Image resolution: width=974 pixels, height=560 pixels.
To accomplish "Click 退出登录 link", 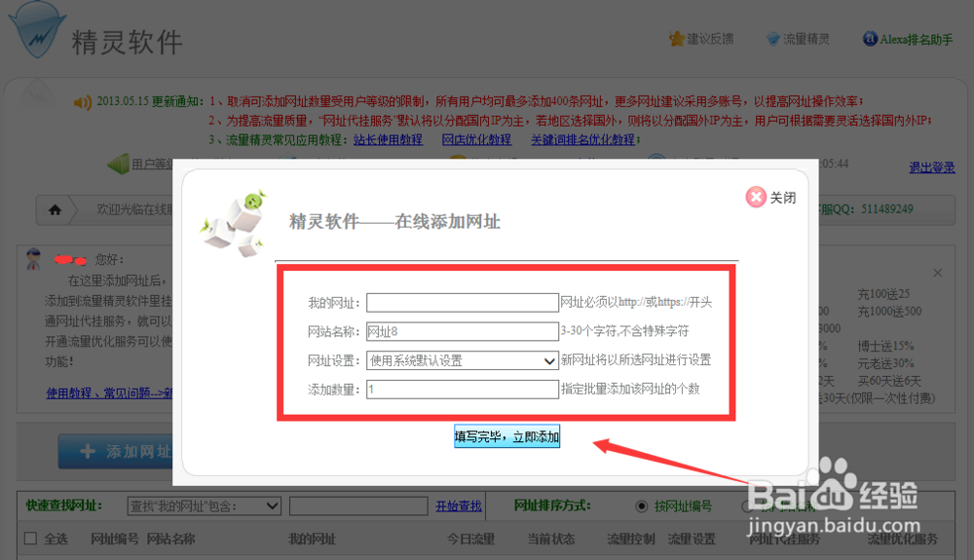I will 932,167.
